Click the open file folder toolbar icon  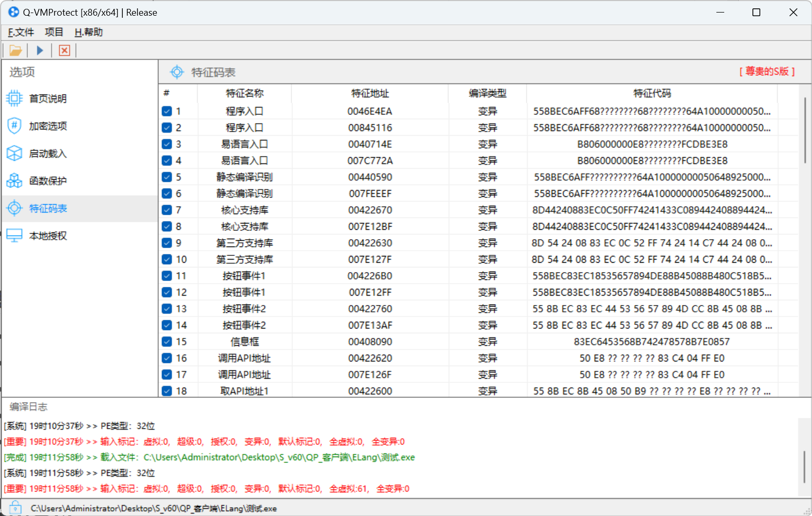15,51
